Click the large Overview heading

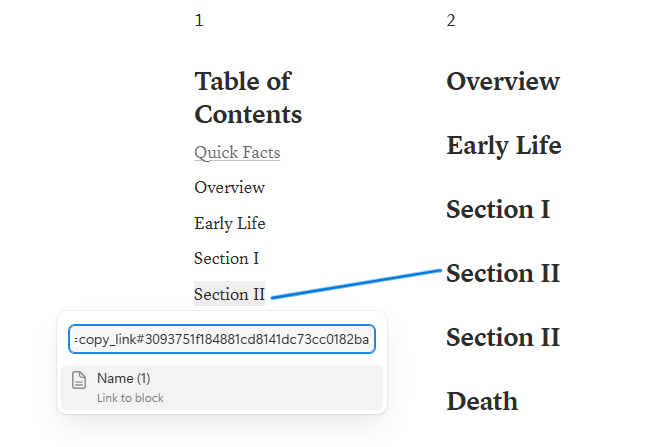pos(503,81)
